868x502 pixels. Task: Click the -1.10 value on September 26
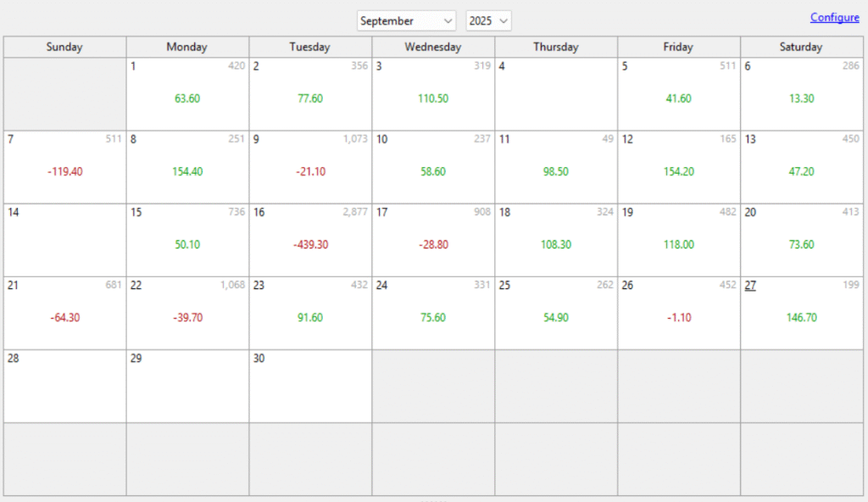pos(678,317)
